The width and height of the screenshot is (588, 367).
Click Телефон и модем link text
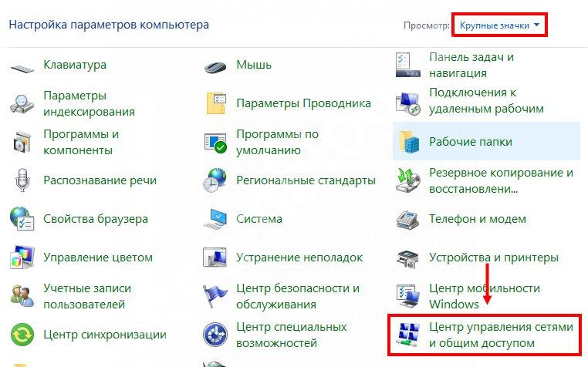tap(478, 219)
